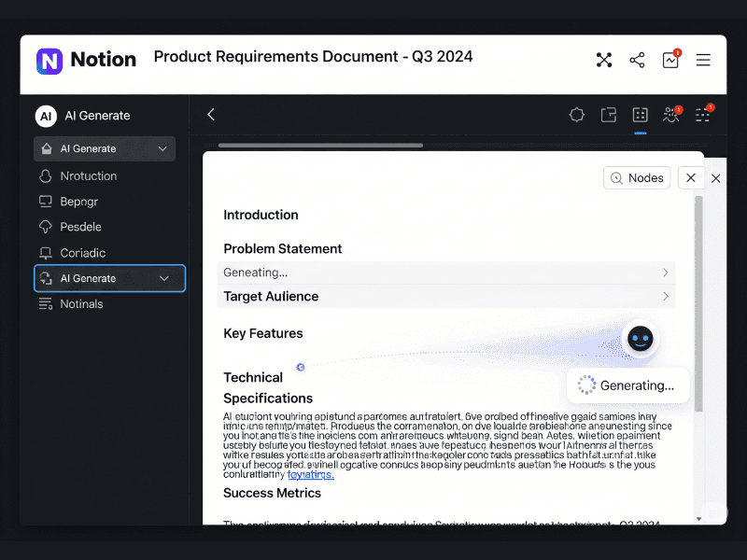The height and width of the screenshot is (560, 747).
Task: Expand the Target Auiience row chevron
Action: tap(666, 296)
